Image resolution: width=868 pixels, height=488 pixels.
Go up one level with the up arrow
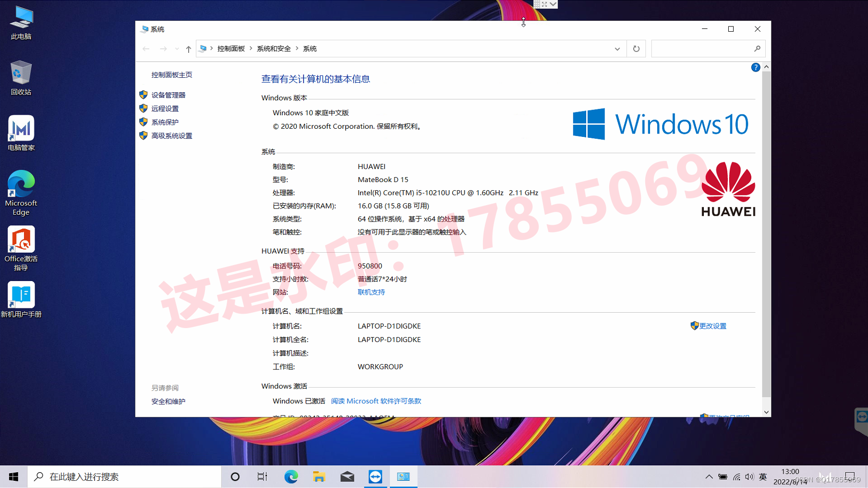pyautogui.click(x=188, y=49)
